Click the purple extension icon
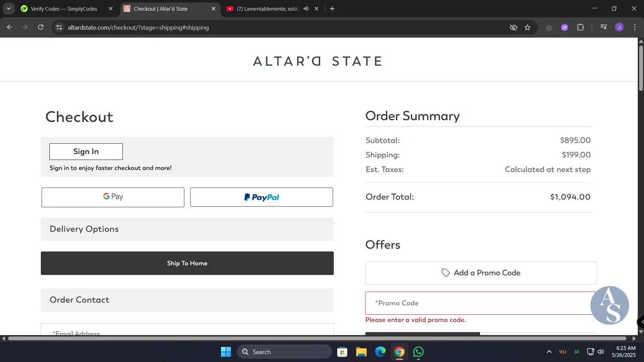The width and height of the screenshot is (644, 362). pos(565,27)
